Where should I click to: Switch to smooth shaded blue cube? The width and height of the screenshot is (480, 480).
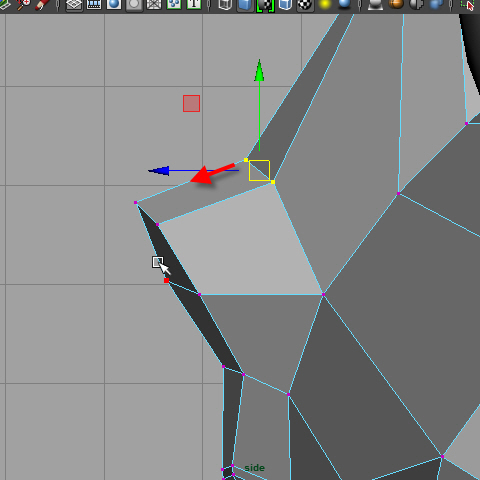coord(245,4)
